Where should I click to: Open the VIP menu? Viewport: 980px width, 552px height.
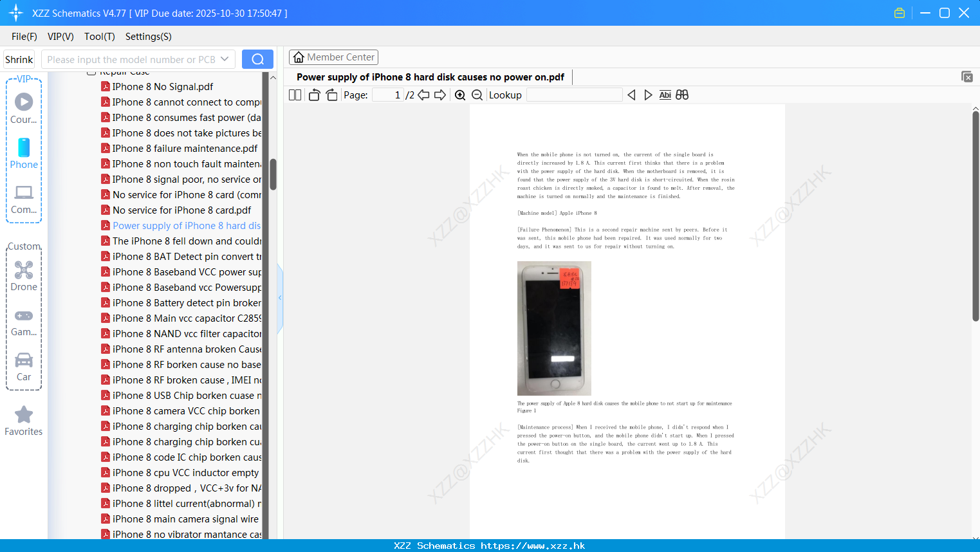(60, 37)
